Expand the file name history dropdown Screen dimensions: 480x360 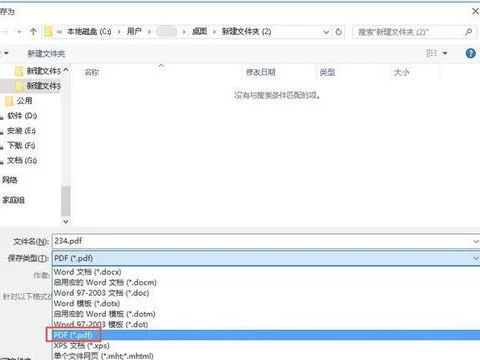pos(476,241)
